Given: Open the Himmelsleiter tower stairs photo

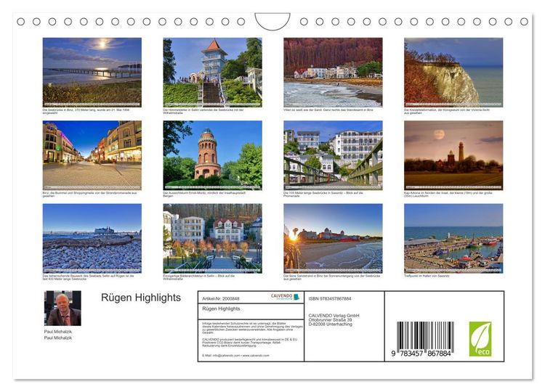Looking at the screenshot, I should click(x=212, y=72).
